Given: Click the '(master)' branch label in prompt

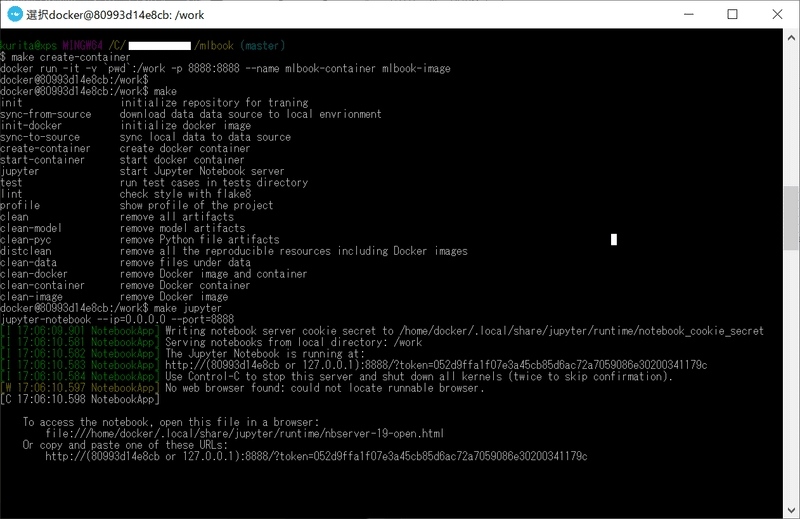Looking at the screenshot, I should tap(262, 46).
